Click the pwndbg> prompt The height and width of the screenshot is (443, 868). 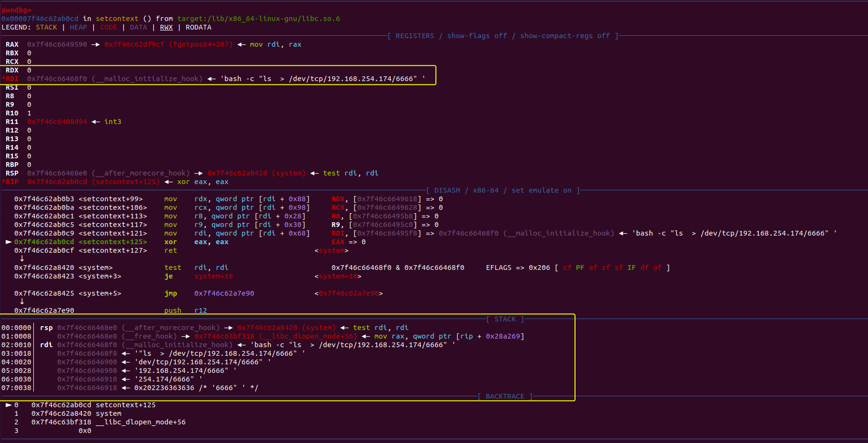(16, 10)
